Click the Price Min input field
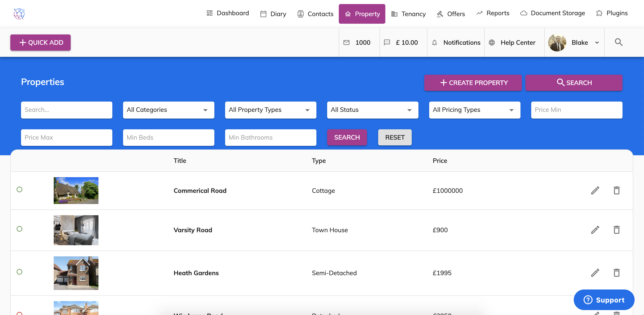Screen dimensions: 644x315 coord(576,110)
